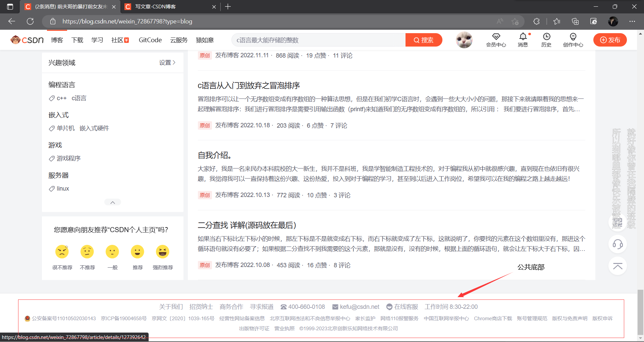Click the user avatar in CSDN header

[464, 40]
